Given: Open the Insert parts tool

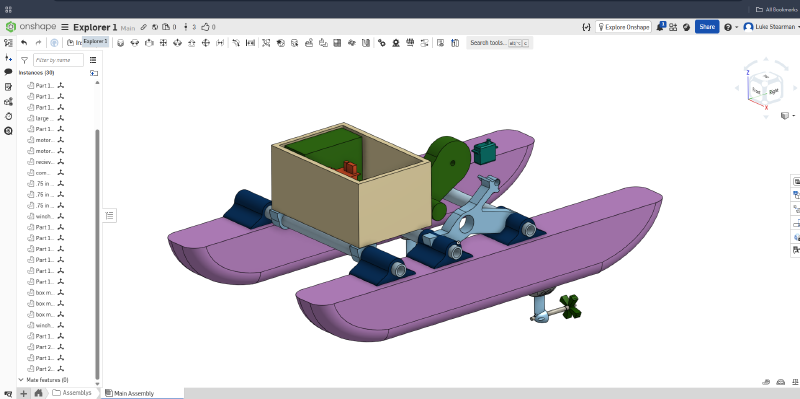Looking at the screenshot, I should (74, 43).
